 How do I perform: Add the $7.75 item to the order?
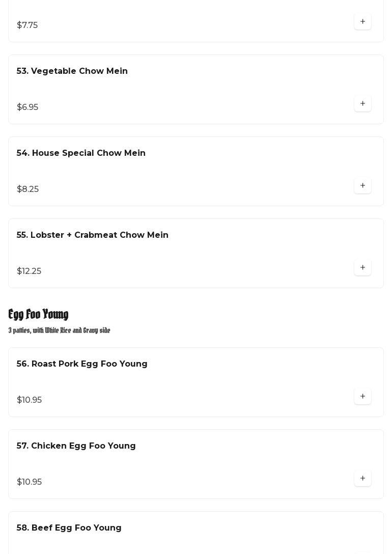coord(362,22)
